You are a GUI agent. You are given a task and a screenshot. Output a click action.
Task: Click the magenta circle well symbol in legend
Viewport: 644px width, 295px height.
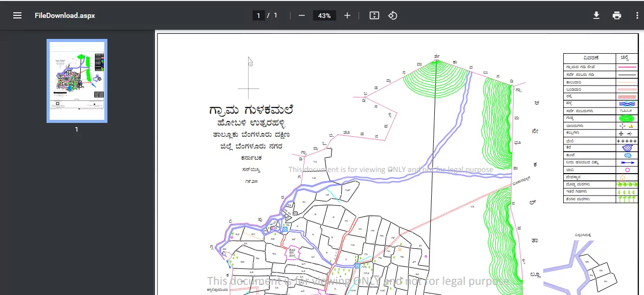pyautogui.click(x=627, y=170)
